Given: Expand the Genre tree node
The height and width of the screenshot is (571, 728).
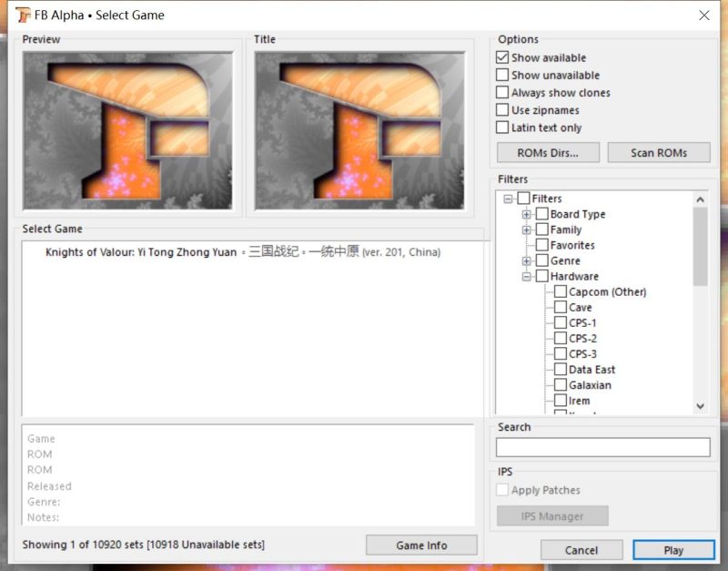Looking at the screenshot, I should [x=527, y=261].
